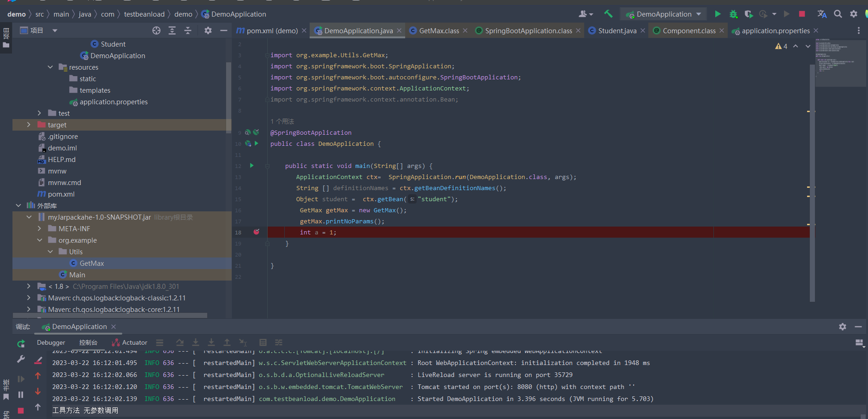Click the Rerun DemoApplication icon in debug panel
868x419 pixels.
[21, 344]
